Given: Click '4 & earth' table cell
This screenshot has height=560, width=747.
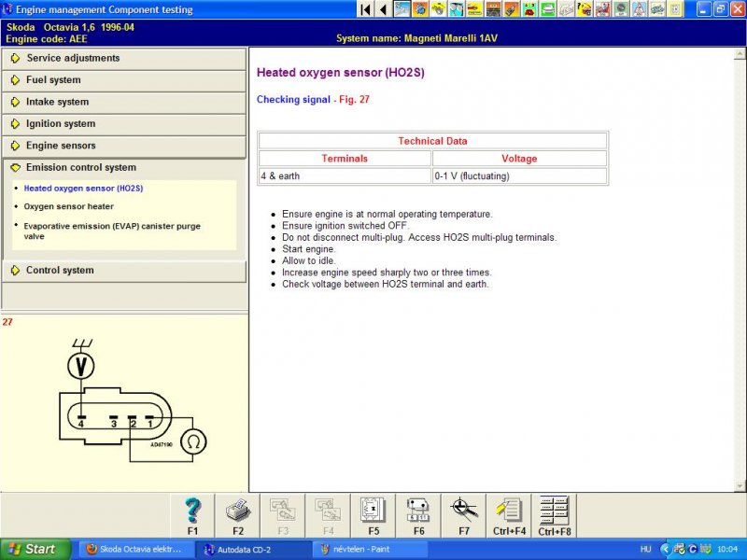Looking at the screenshot, I should pyautogui.click(x=345, y=175).
